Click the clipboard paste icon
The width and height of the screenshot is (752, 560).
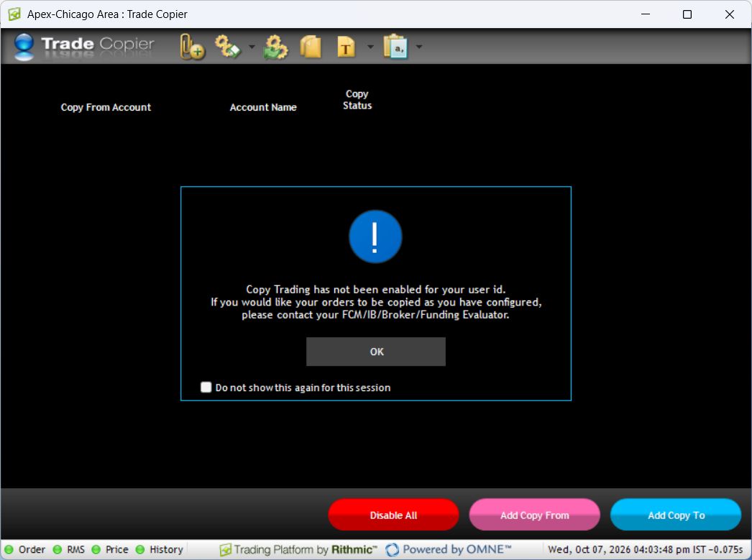click(395, 47)
